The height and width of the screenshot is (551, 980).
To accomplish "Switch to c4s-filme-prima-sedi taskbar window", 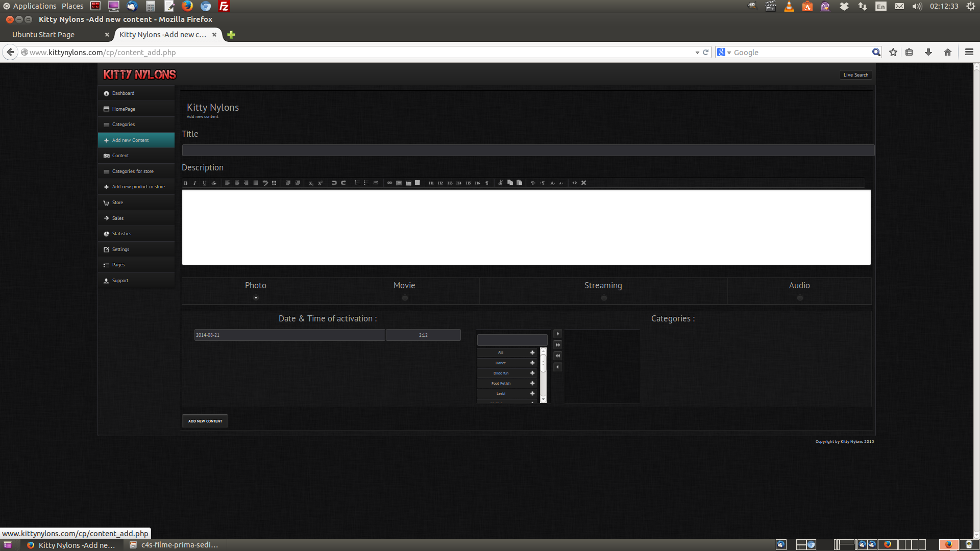I will [174, 545].
